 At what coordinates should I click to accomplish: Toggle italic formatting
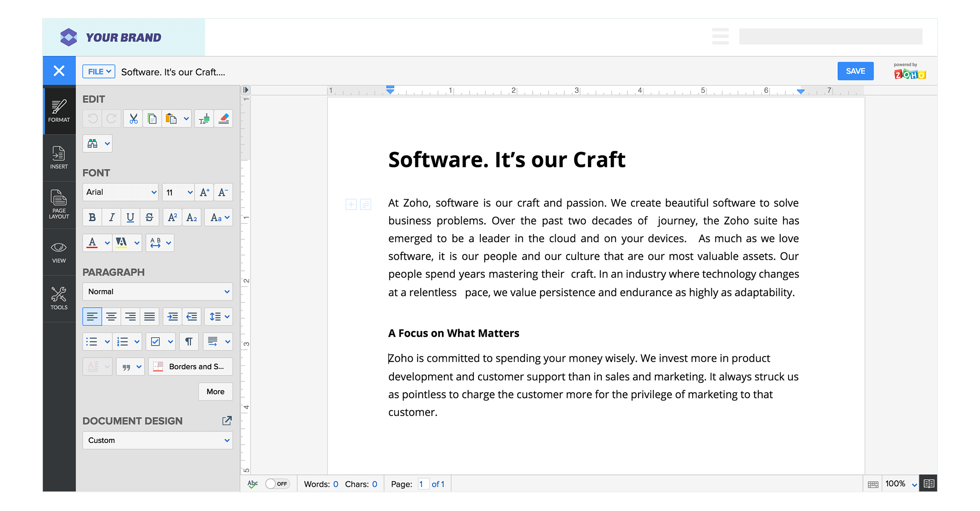(x=111, y=217)
